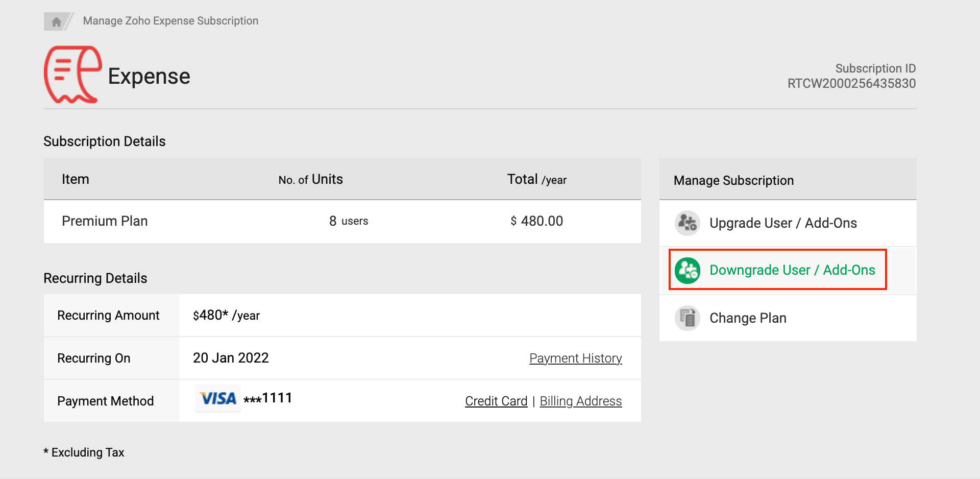Select the Upgrade User / Add-Ons text
The image size is (980, 479).
point(782,223)
